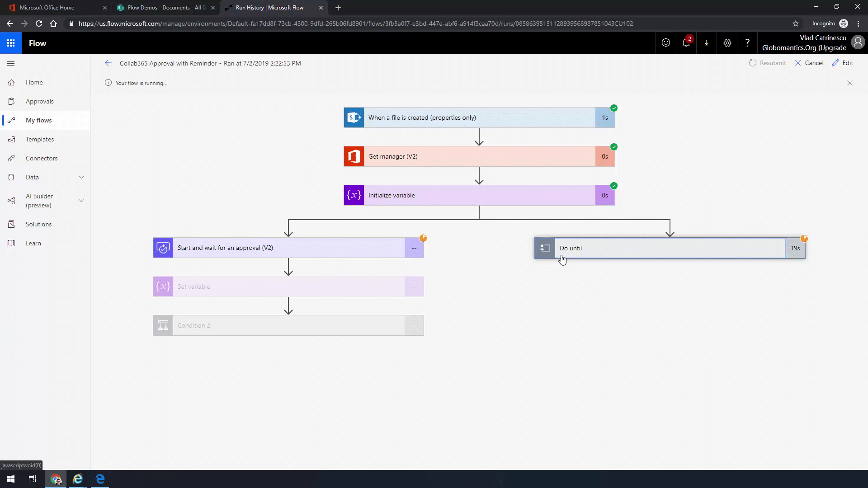868x488 pixels.
Task: Click the Solutions sidebar icon
Action: click(x=11, y=224)
